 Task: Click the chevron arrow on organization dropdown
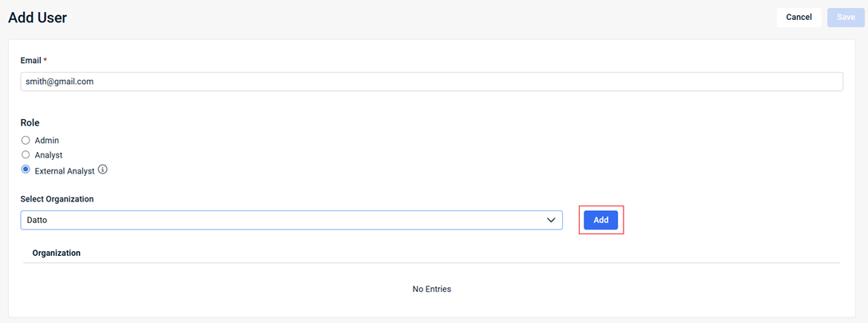pyautogui.click(x=551, y=220)
